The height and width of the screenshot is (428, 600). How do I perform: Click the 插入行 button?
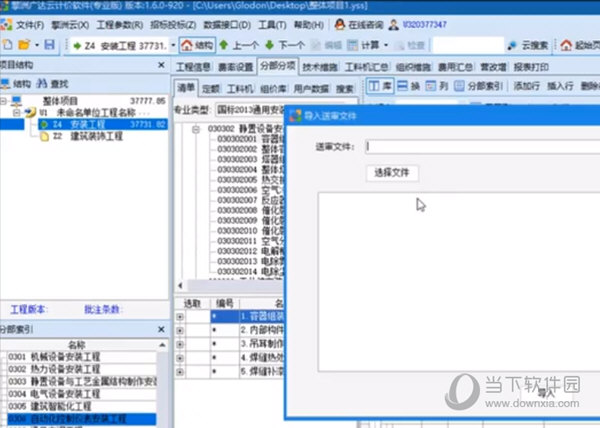coord(560,86)
